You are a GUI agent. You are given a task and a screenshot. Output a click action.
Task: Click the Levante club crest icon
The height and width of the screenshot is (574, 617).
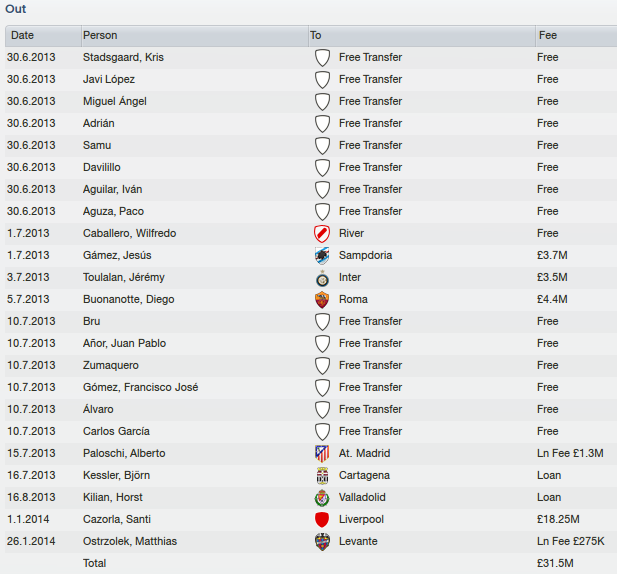322,542
